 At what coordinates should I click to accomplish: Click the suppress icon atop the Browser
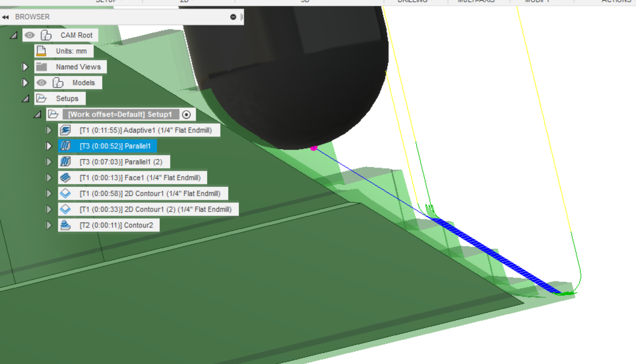click(x=233, y=17)
